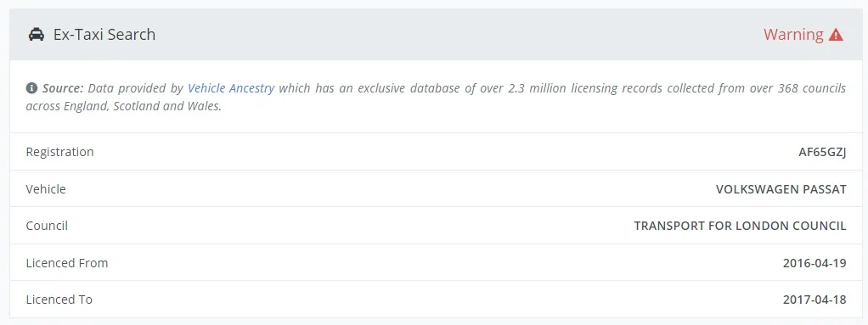Click the 2016-04-19 licence start date
The width and height of the screenshot is (868, 325).
click(814, 263)
